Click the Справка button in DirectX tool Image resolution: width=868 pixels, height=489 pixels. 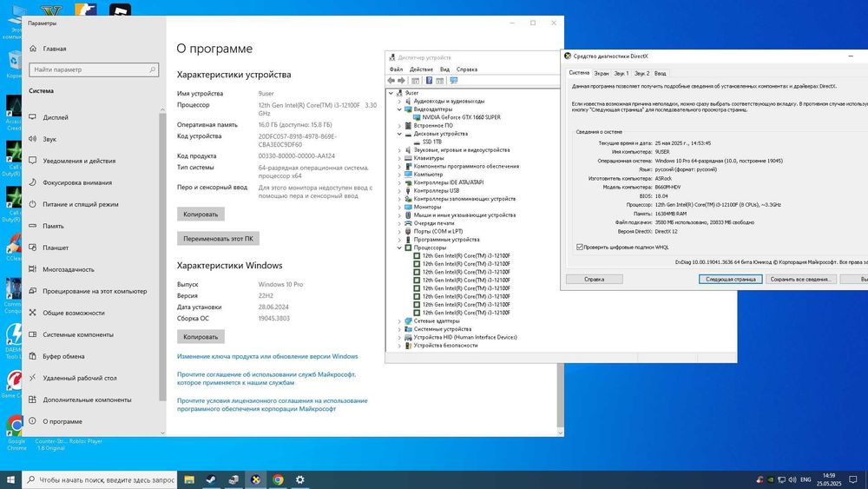594,279
